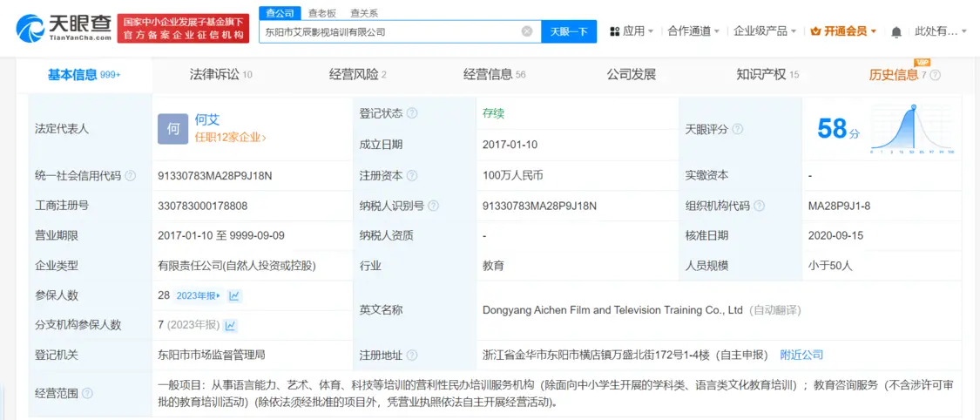Click help icon next to 天眼评分
Viewport: 980px width, 420px height.
pos(738,129)
